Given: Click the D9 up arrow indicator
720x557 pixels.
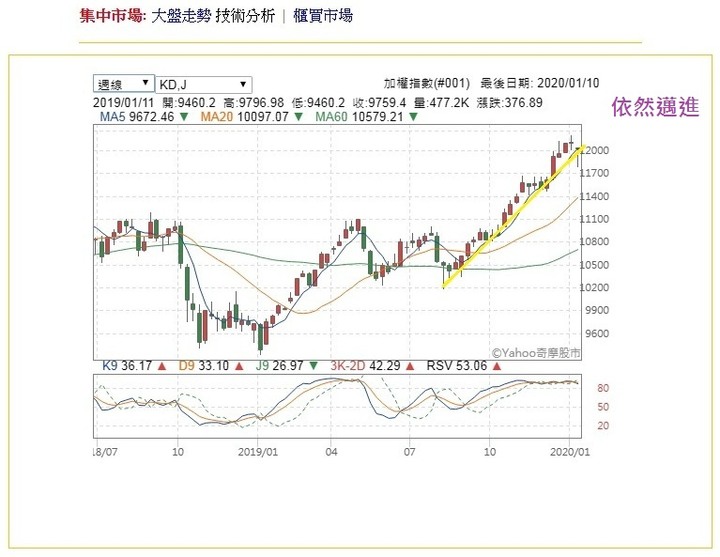Looking at the screenshot, I should coord(239,366).
